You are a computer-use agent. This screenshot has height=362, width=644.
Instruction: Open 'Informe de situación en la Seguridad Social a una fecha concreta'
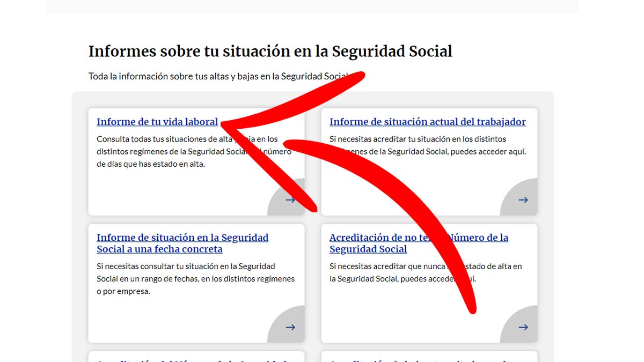pyautogui.click(x=182, y=243)
